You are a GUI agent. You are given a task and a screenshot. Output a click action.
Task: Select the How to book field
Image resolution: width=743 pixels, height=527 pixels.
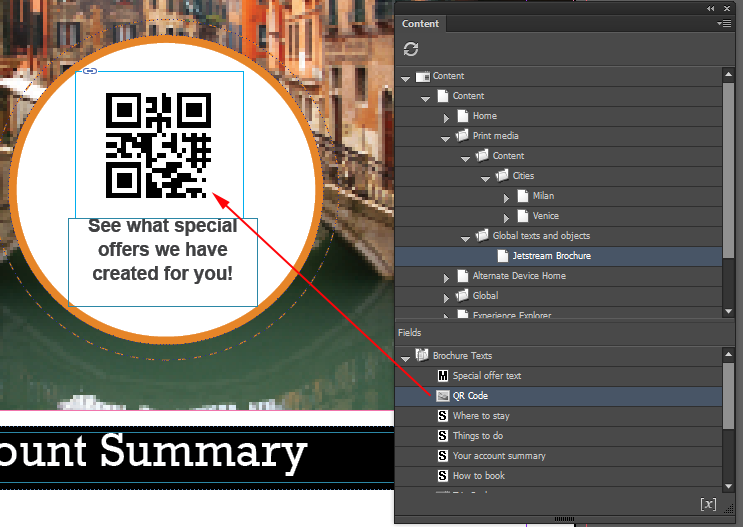tap(558, 475)
